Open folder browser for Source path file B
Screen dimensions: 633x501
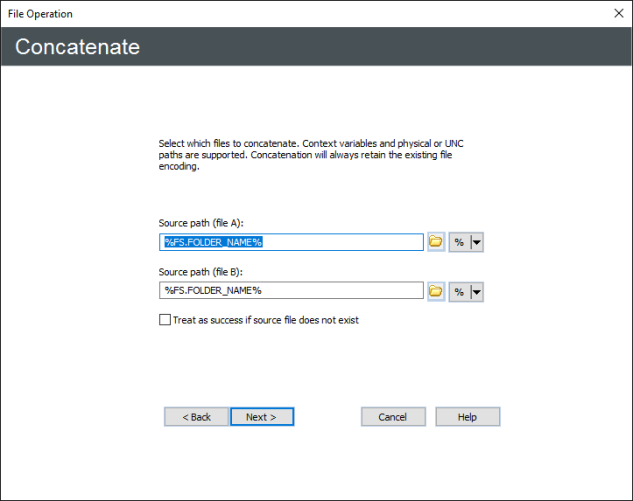tap(436, 291)
